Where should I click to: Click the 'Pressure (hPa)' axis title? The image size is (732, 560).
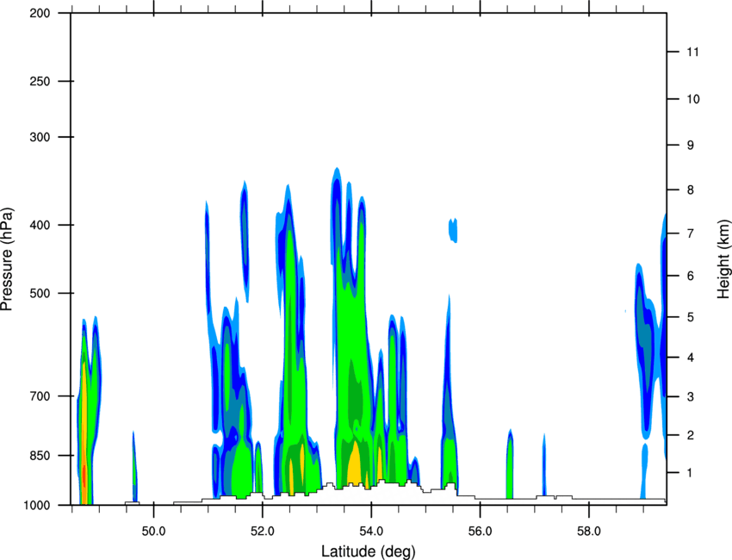[7, 259]
